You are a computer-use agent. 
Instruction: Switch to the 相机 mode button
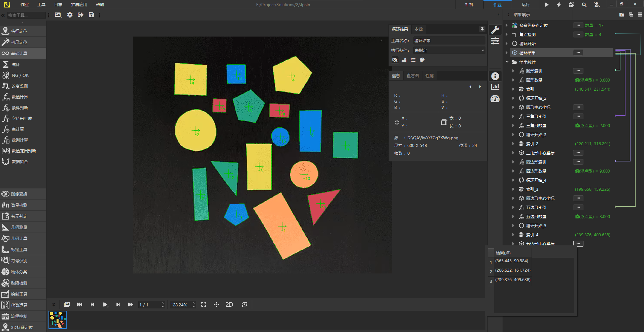pos(469,5)
